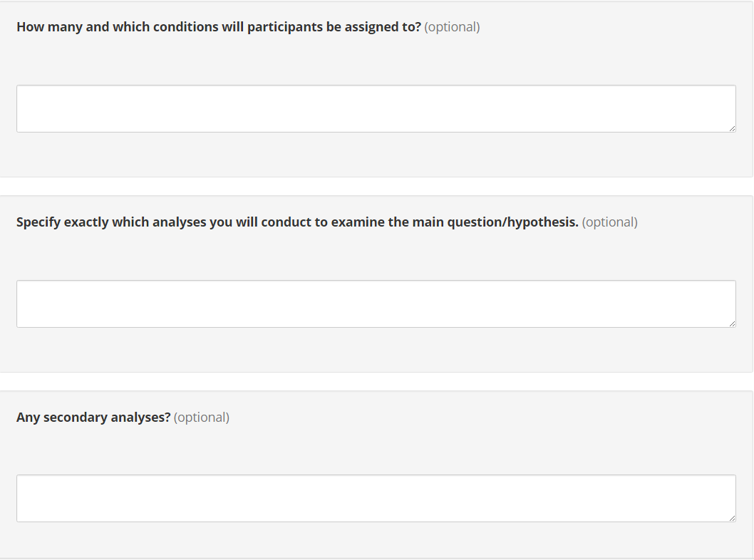Click '(optional)' next to the conditions question
The height and width of the screenshot is (560, 754).
(452, 27)
